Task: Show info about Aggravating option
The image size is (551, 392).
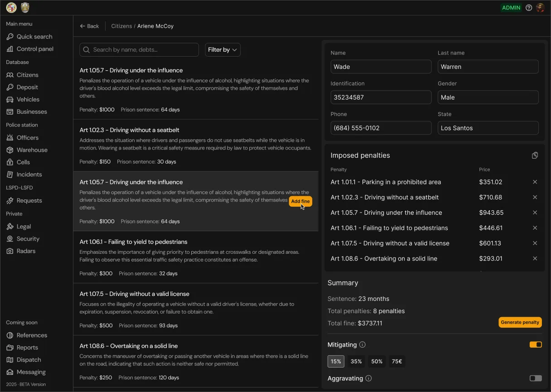Action: [369, 378]
